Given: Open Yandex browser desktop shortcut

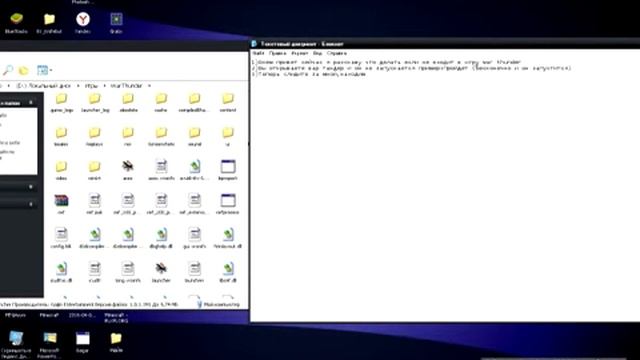Looking at the screenshot, I should (83, 23).
